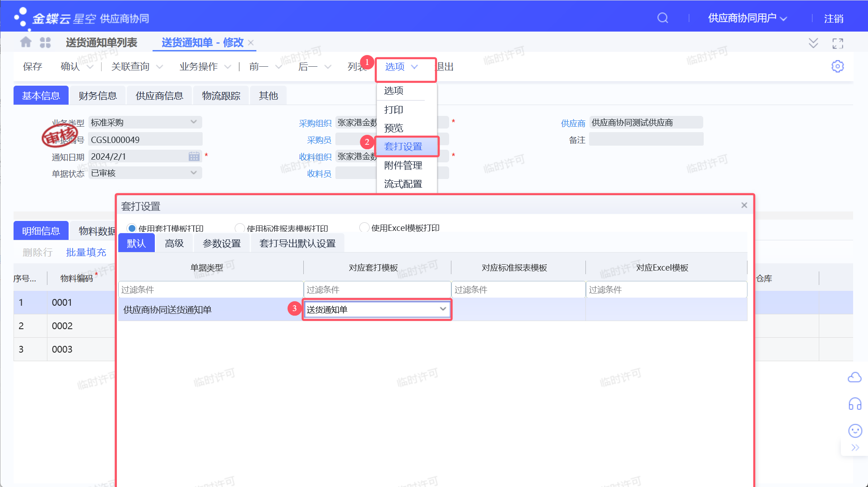Screen dimensions: 868x487
Task: Open the app grid menu icon
Action: pyautogui.click(x=45, y=42)
